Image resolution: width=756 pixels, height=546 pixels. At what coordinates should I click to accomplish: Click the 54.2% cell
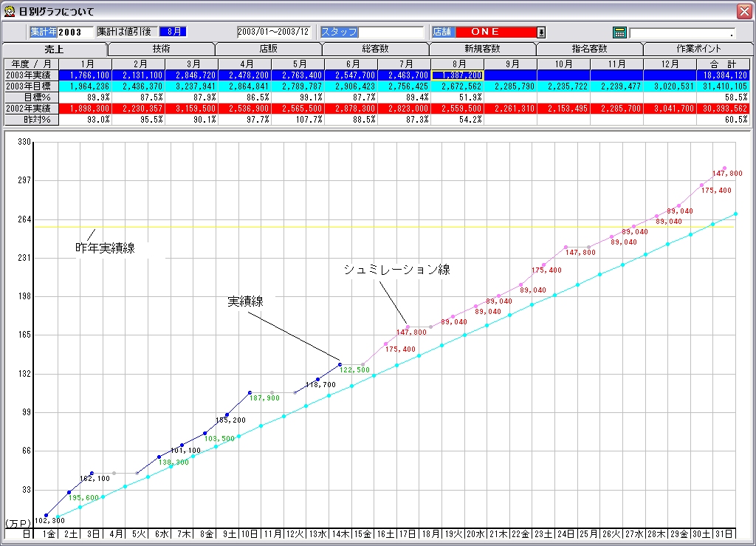click(458, 120)
